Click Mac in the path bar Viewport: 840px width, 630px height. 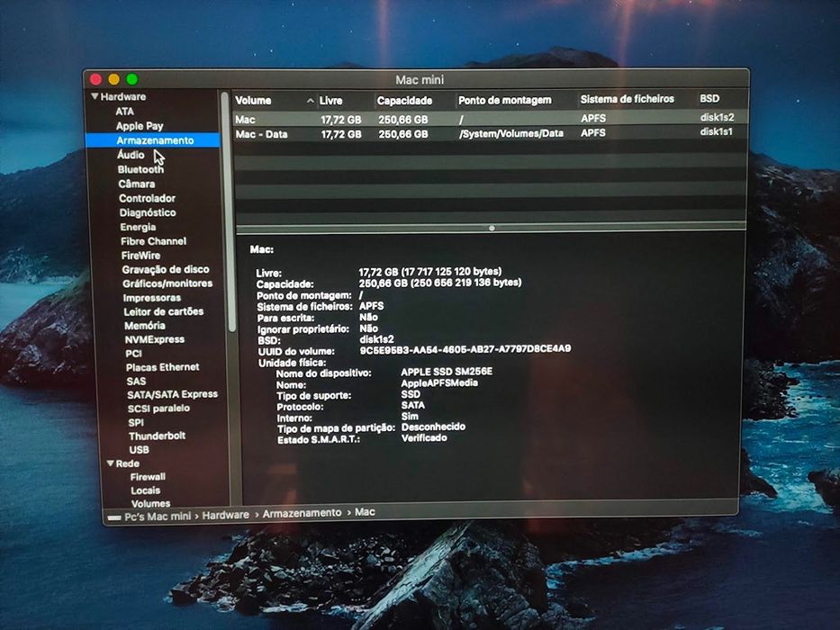[365, 512]
